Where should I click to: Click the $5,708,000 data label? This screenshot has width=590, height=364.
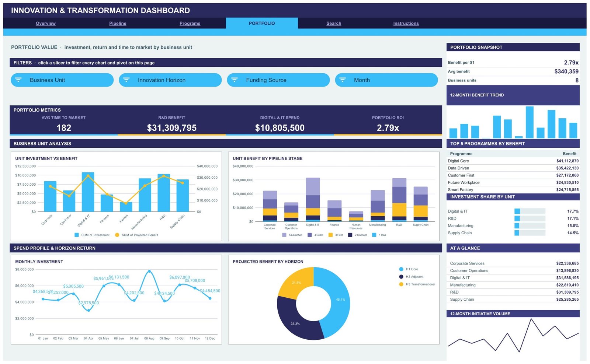pos(195,280)
